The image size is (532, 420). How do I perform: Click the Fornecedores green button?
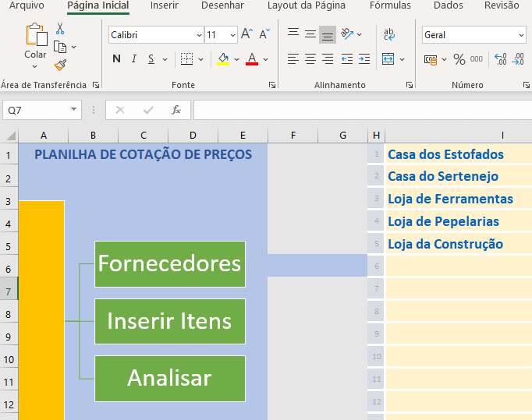(x=170, y=264)
